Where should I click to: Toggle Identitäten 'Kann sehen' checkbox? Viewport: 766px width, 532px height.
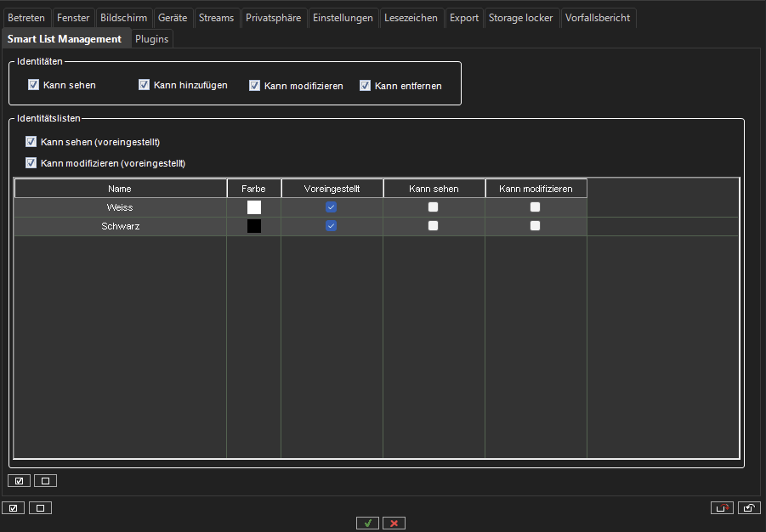pos(33,85)
